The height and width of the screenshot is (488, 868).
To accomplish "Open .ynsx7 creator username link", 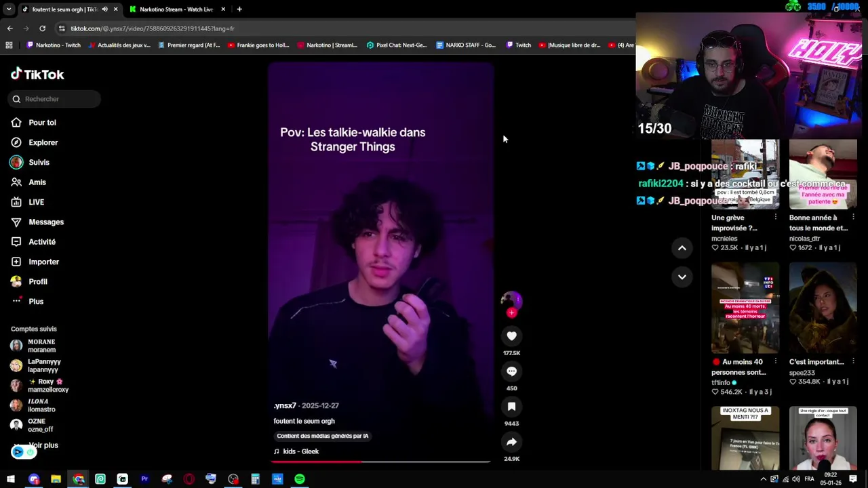I will [285, 405].
